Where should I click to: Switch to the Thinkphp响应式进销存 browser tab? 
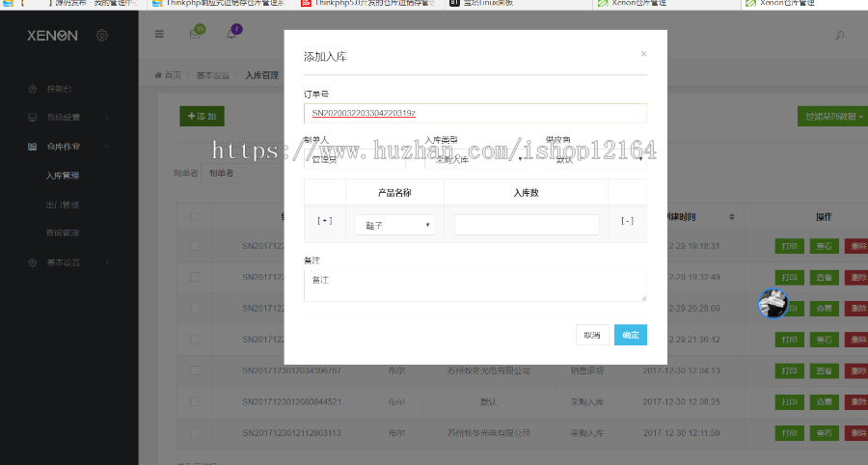click(x=221, y=3)
